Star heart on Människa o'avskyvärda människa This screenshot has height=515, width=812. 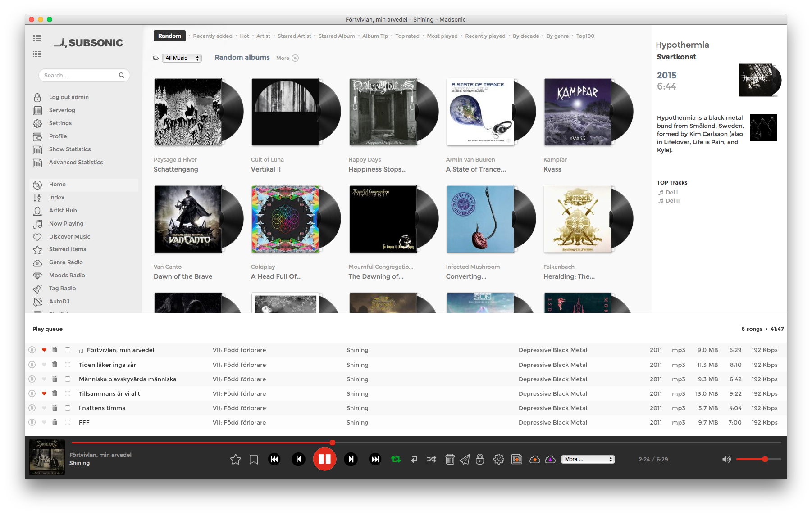pyautogui.click(x=44, y=379)
